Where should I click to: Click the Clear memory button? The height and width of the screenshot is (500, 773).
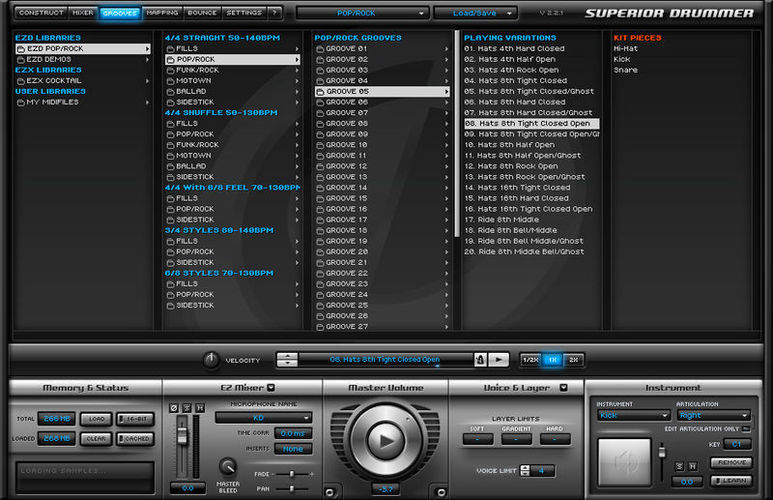click(96, 438)
